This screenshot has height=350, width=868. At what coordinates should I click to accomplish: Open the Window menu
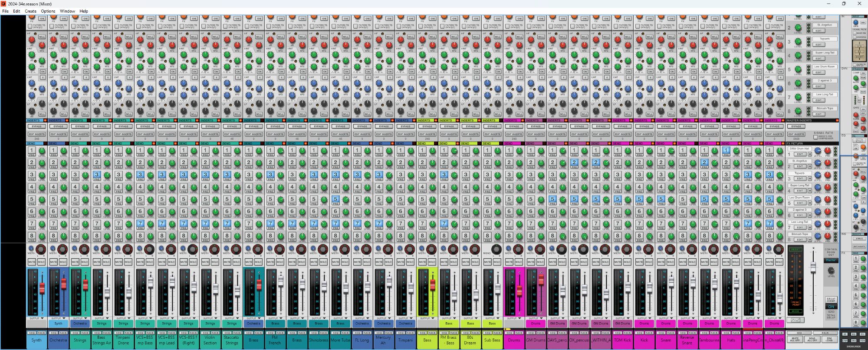[x=67, y=11]
